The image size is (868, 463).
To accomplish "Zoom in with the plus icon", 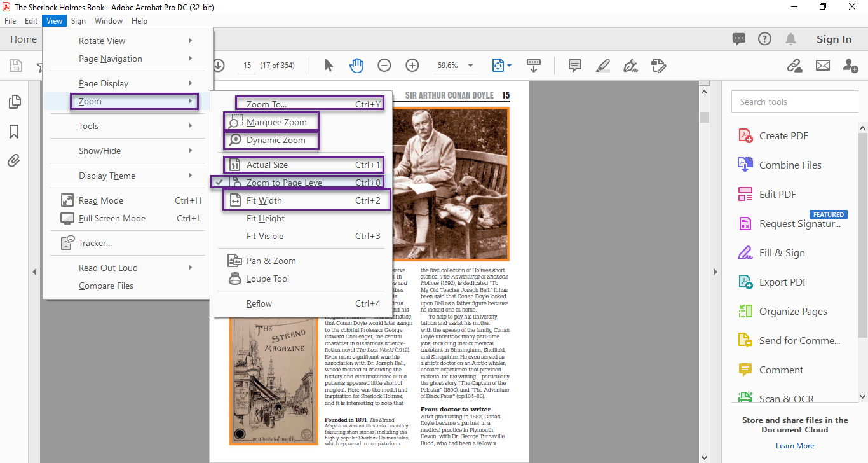I will 412,65.
